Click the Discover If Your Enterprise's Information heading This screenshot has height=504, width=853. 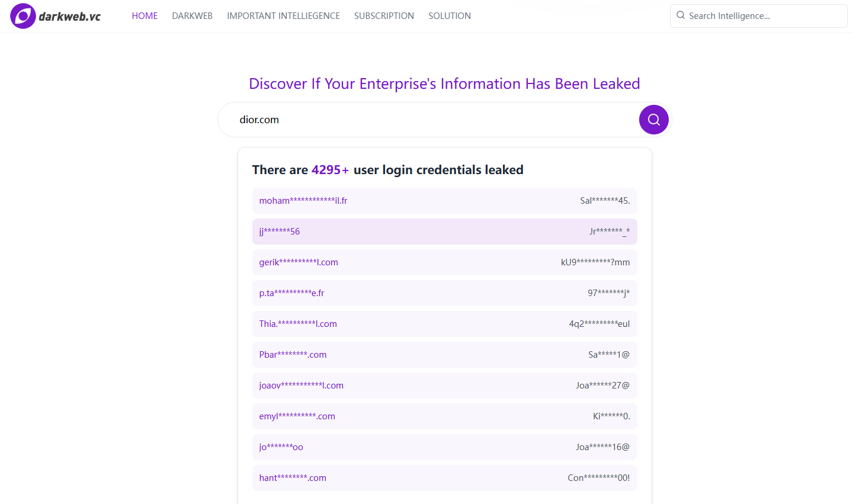[444, 84]
